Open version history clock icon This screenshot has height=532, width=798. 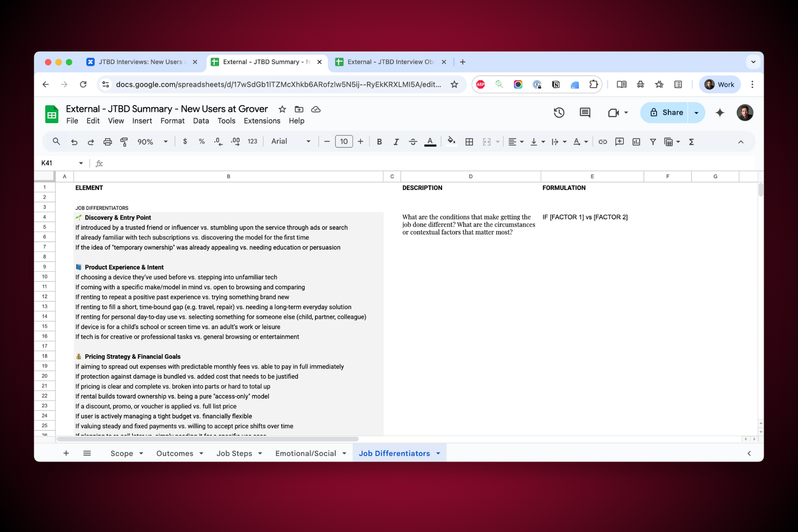(x=559, y=113)
